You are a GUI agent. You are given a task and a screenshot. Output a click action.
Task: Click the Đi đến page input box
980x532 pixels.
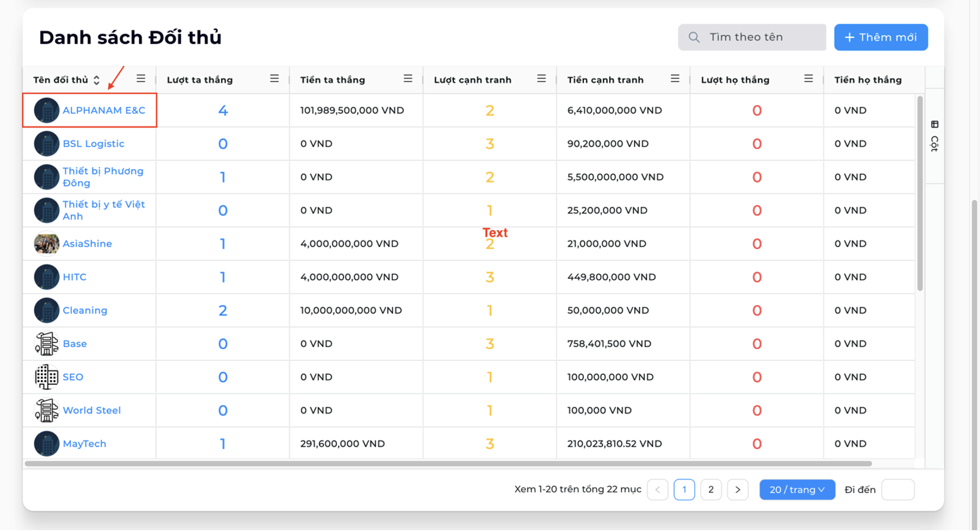pos(898,490)
